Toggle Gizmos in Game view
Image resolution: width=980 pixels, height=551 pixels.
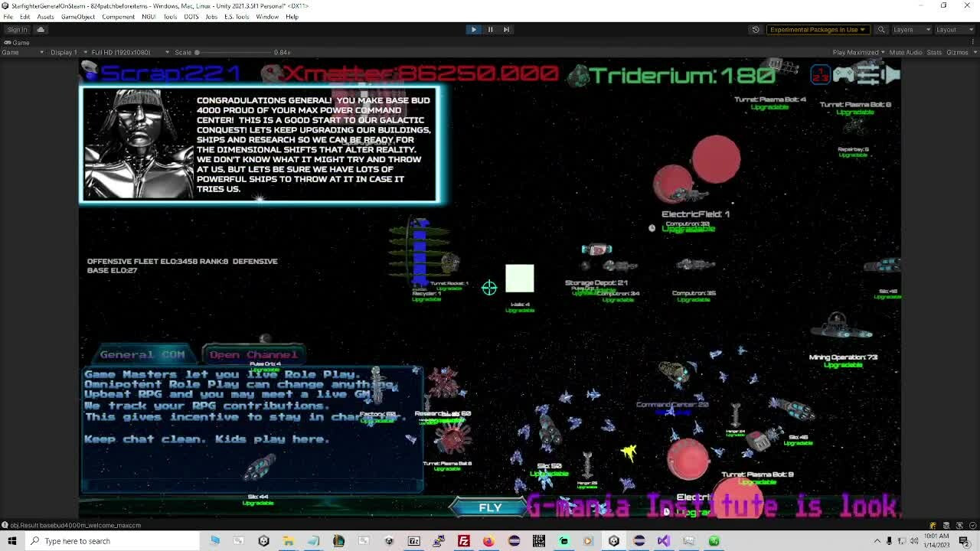tap(957, 52)
